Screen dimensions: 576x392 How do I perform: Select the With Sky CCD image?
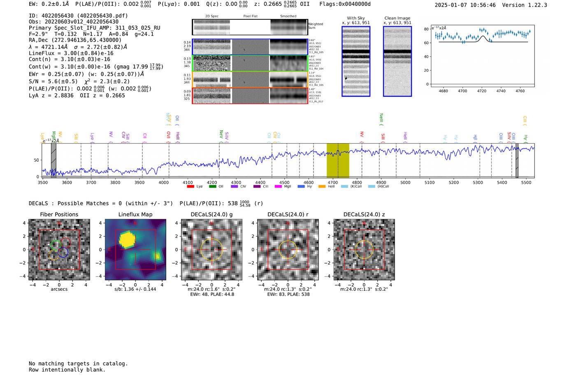pyautogui.click(x=356, y=61)
